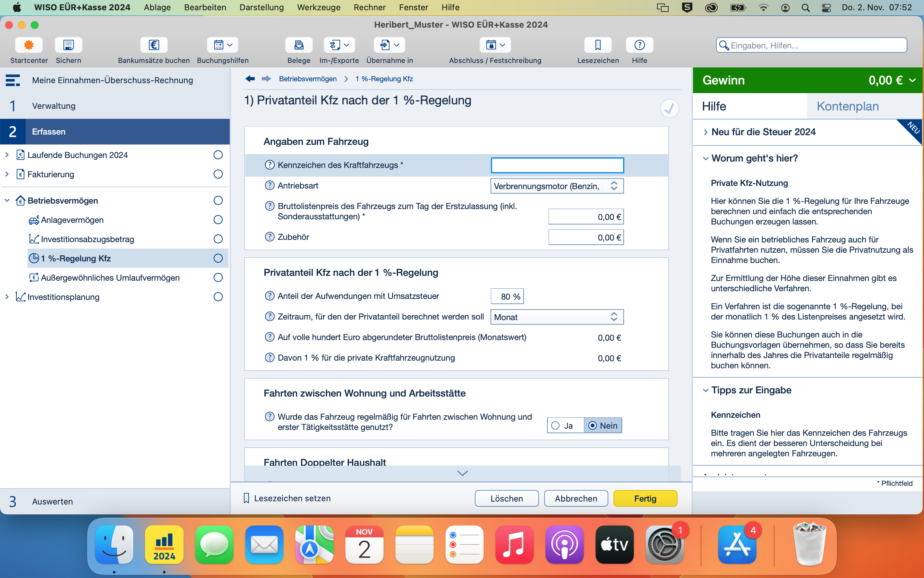
Task: Collapse the Worum geht's hier? section
Action: 705,158
